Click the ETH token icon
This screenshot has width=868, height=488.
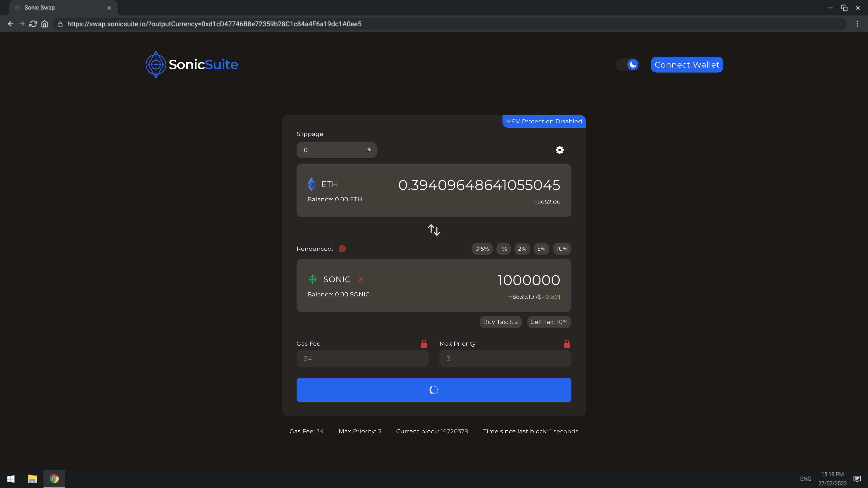(312, 184)
